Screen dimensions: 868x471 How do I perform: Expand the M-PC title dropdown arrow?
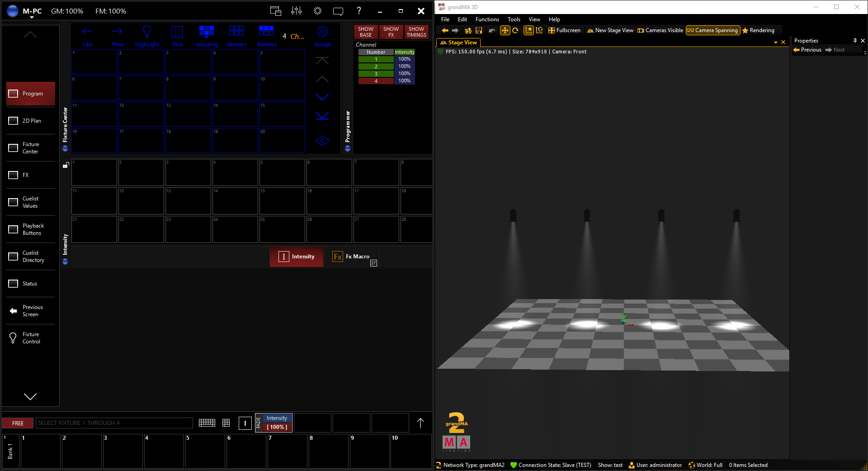tap(32, 17)
